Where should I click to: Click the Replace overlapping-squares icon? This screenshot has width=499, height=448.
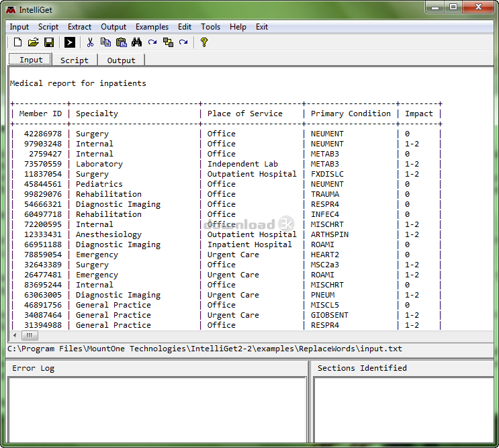(x=168, y=42)
